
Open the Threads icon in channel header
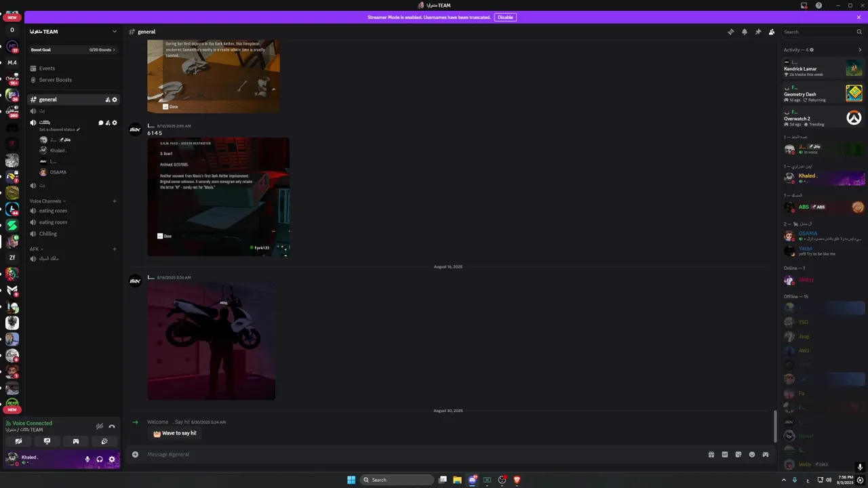[730, 32]
